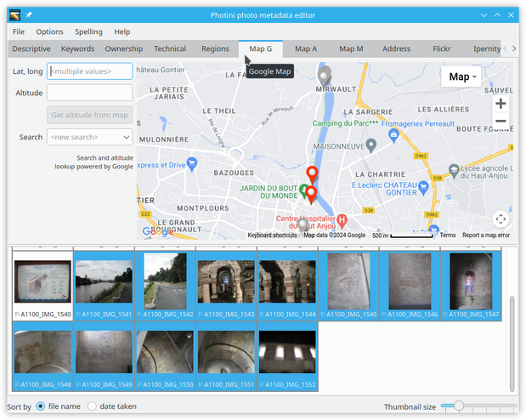
Task: Click the grey marker near Mirwault
Action: coord(324,76)
